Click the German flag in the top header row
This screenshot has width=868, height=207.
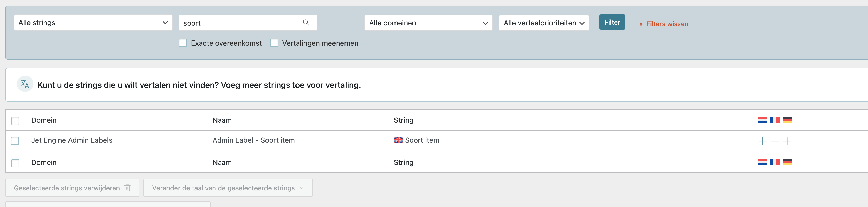point(787,119)
